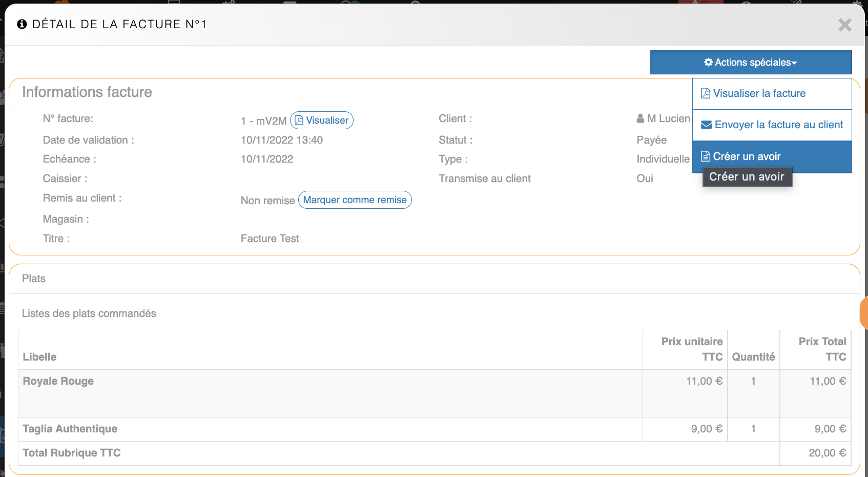Viewport: 868px width, 477px height.
Task: Choose Envoyer la facture au client
Action: pyautogui.click(x=778, y=125)
